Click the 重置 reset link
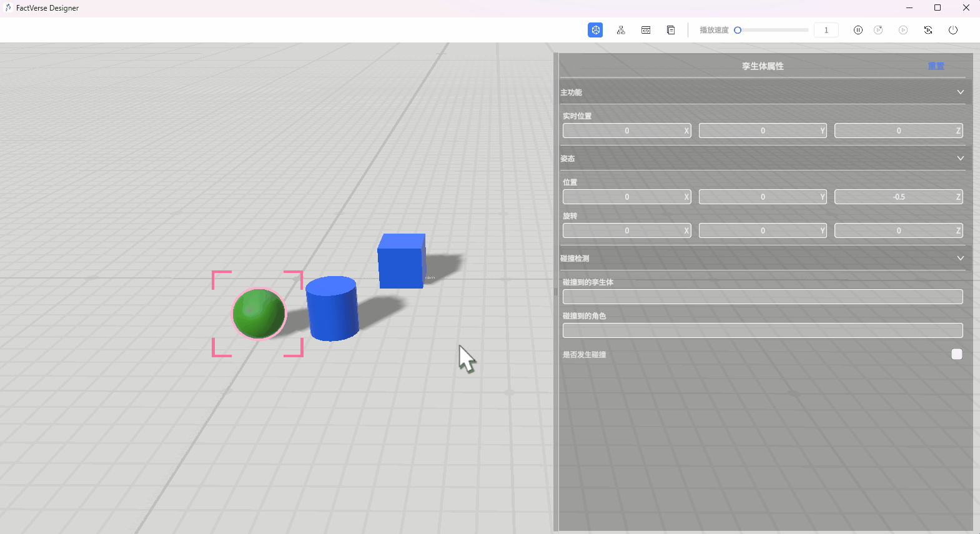This screenshot has height=534, width=980. click(x=936, y=66)
